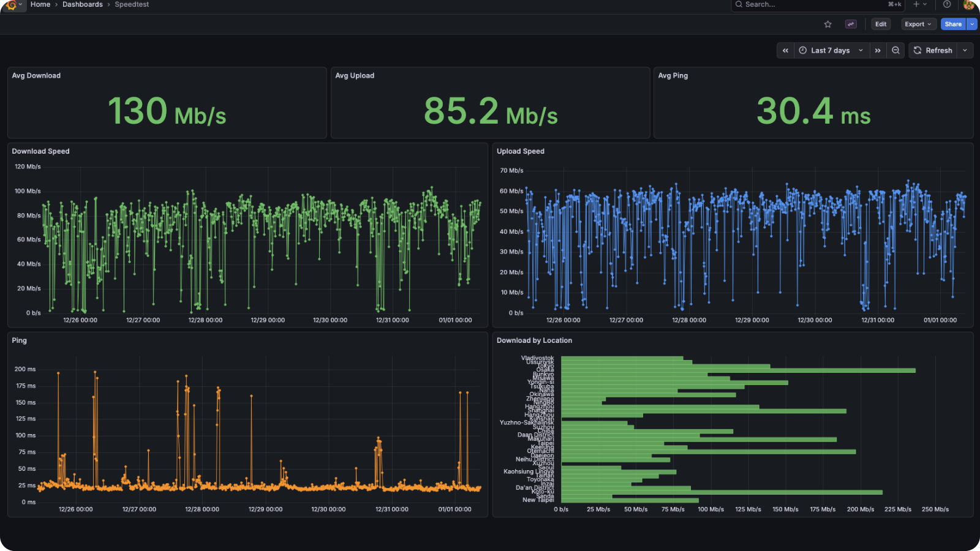
Task: Zoom out the dashboard time range
Action: (x=895, y=50)
